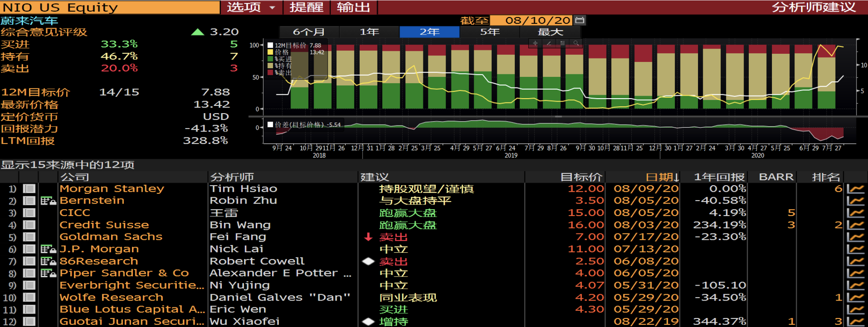The image size is (868, 327).
Task: Activate the crosshair tool on the chart toolbar
Action: tap(535, 43)
